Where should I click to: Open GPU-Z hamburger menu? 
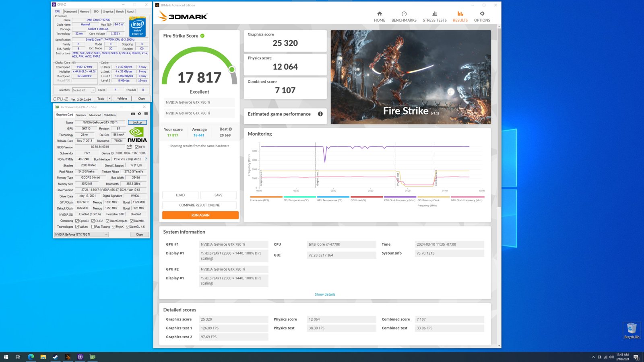tap(146, 114)
